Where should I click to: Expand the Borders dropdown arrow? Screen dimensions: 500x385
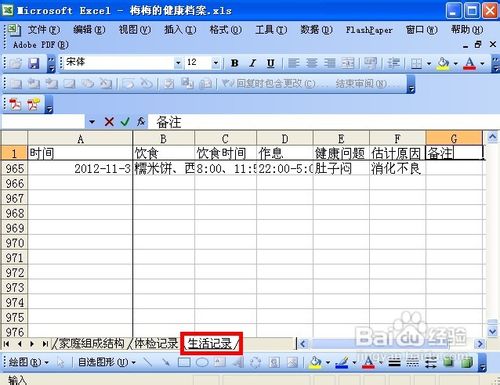tap(429, 63)
